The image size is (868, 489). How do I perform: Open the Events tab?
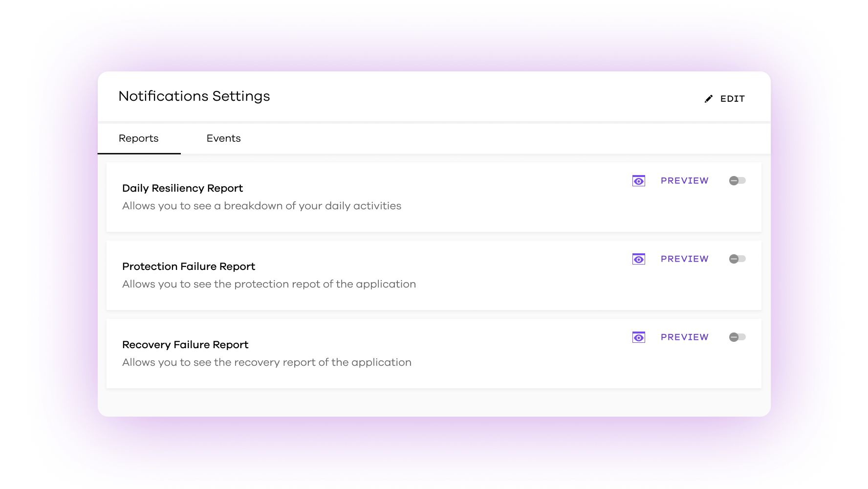(x=223, y=138)
